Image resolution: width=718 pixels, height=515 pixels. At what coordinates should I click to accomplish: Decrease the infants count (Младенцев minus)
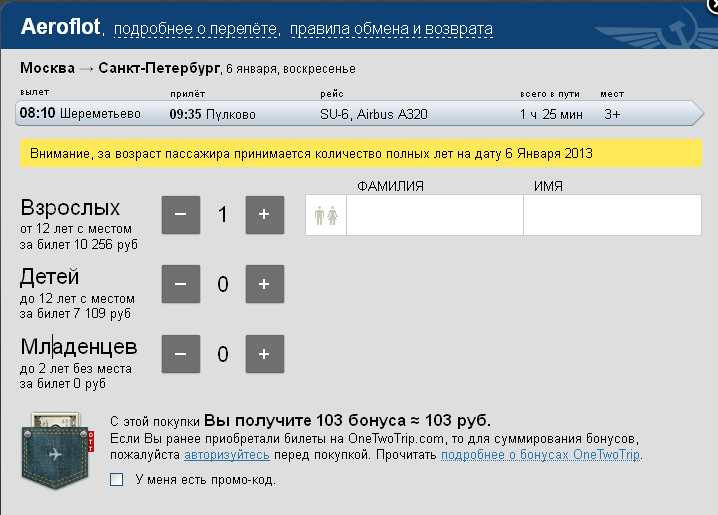click(181, 354)
